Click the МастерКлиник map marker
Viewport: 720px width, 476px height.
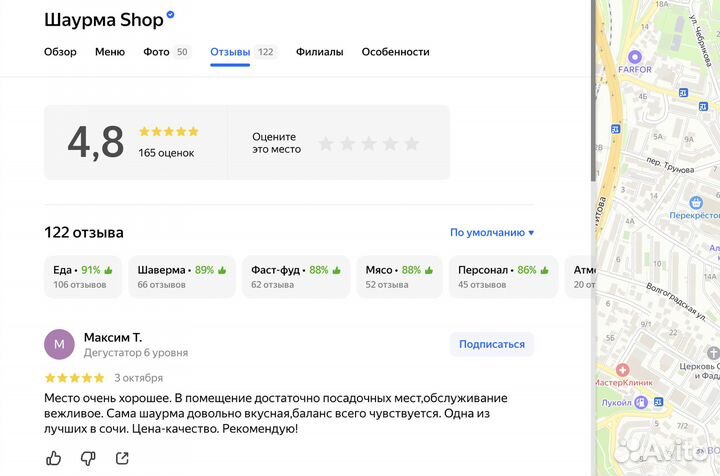coord(622,370)
